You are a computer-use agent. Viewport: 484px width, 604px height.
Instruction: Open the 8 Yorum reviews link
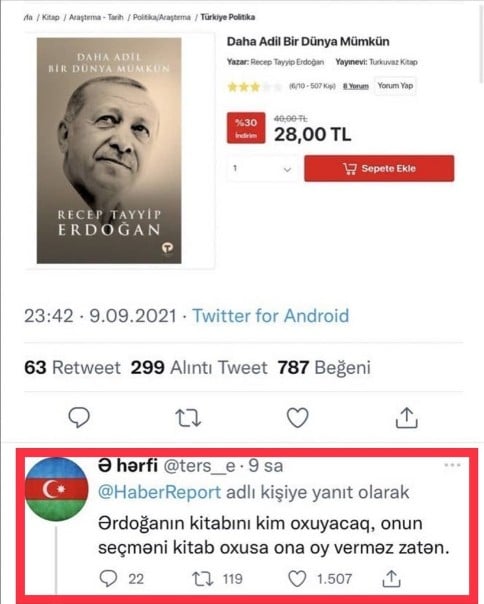356,86
